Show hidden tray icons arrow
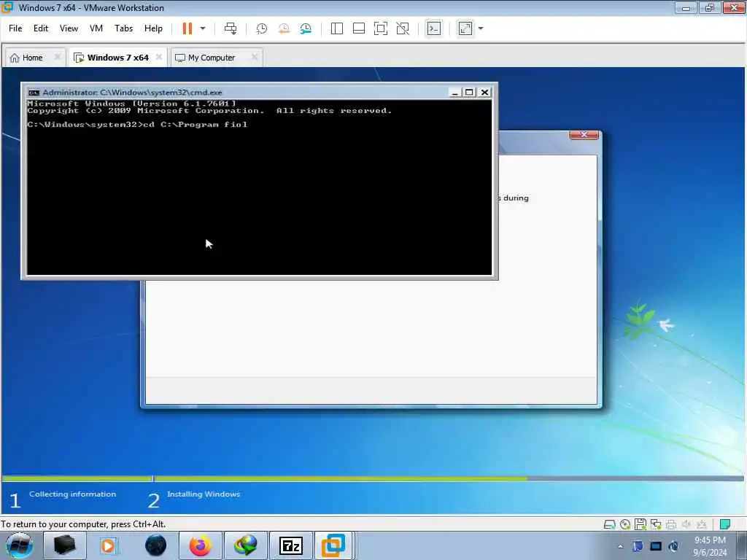 click(620, 546)
